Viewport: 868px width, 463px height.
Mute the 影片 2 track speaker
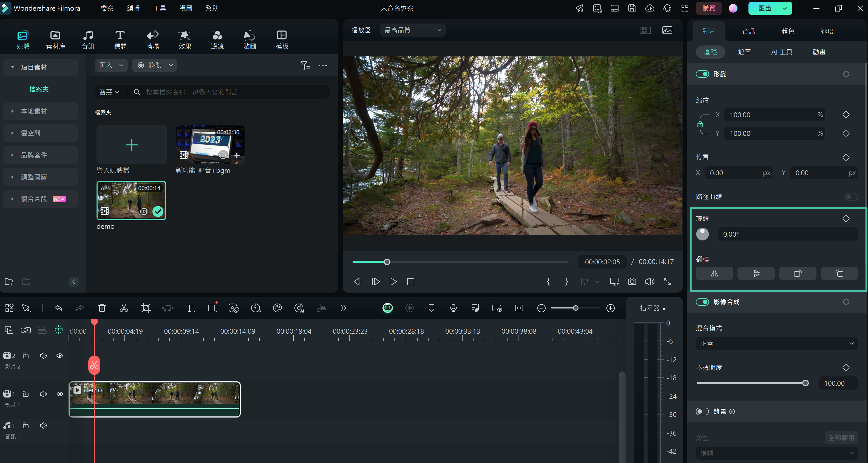[43, 356]
